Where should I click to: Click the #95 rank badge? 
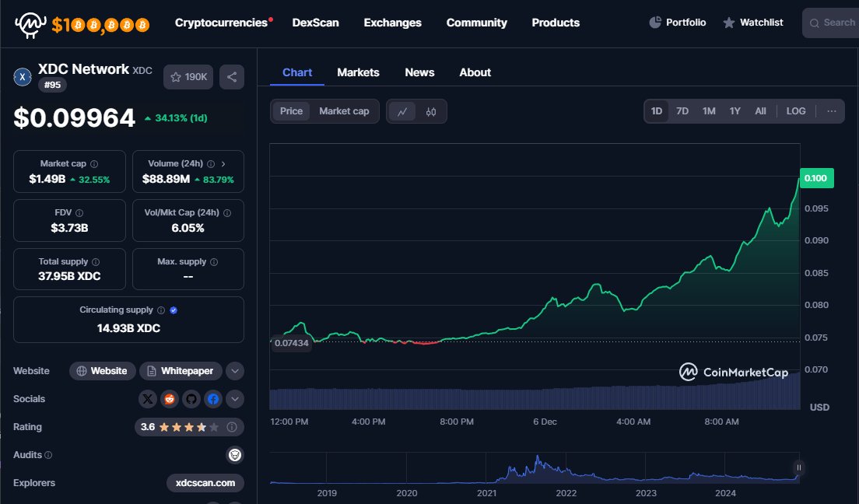point(53,85)
